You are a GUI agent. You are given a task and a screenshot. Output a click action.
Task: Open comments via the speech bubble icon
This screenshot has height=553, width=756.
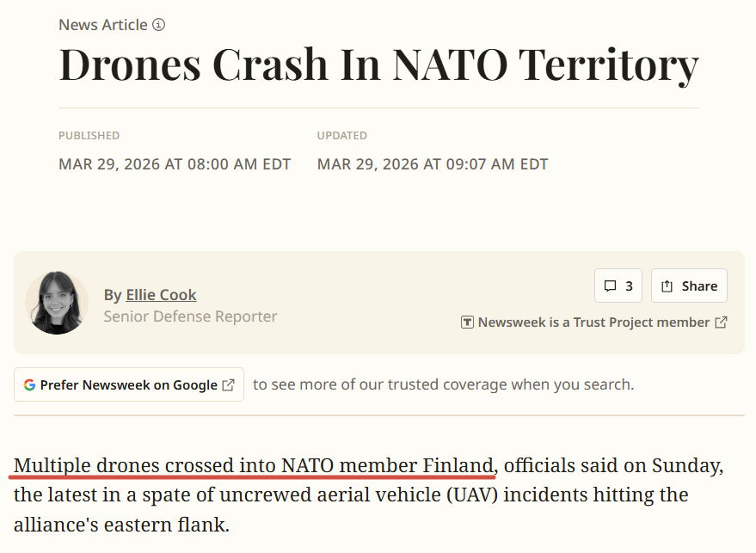point(610,286)
